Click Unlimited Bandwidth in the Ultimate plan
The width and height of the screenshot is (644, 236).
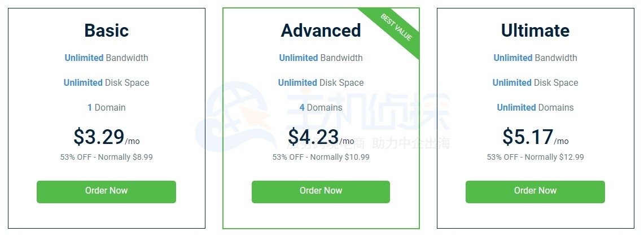(535, 58)
